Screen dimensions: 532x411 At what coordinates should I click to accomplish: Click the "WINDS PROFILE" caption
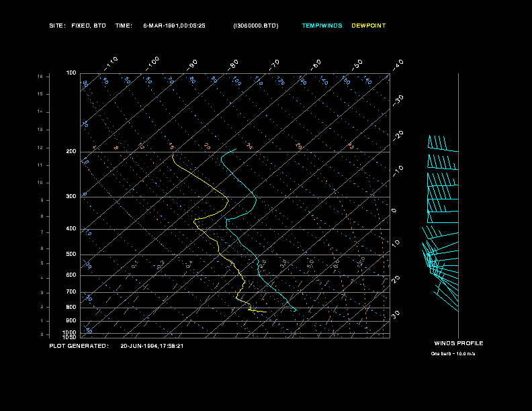459,343
